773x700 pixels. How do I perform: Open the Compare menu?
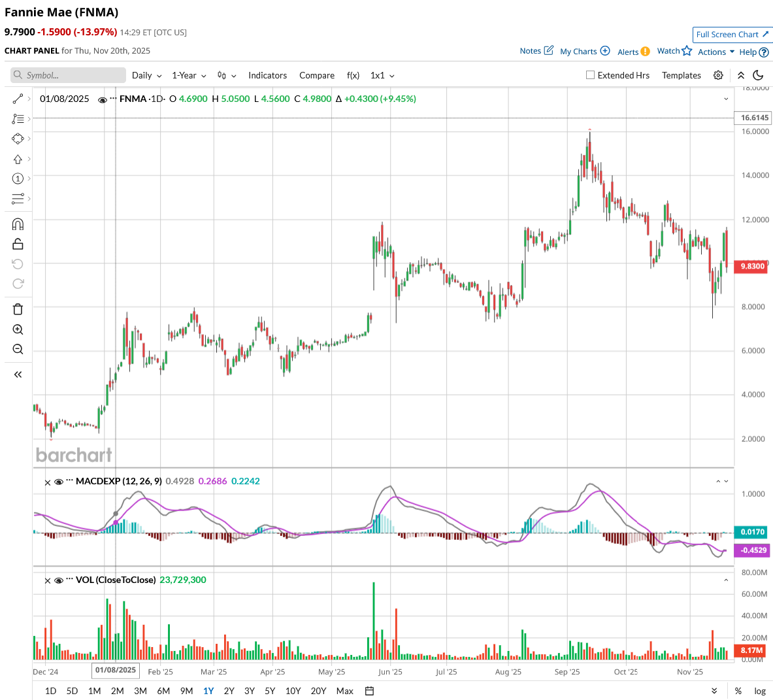click(317, 75)
